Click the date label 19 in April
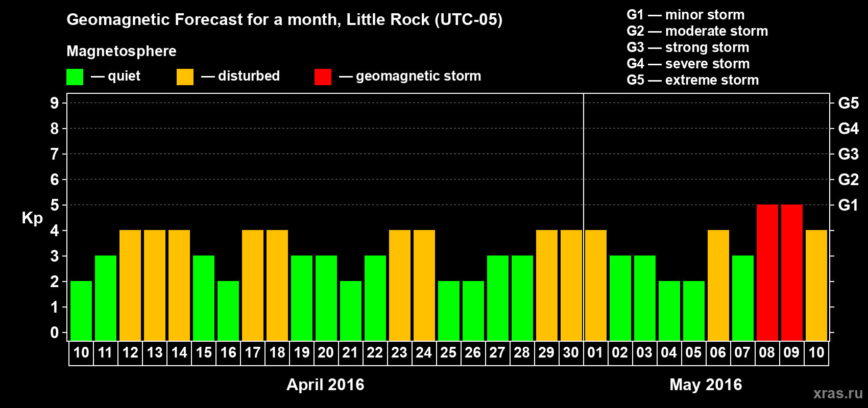Image resolution: width=868 pixels, height=408 pixels. [x=302, y=353]
